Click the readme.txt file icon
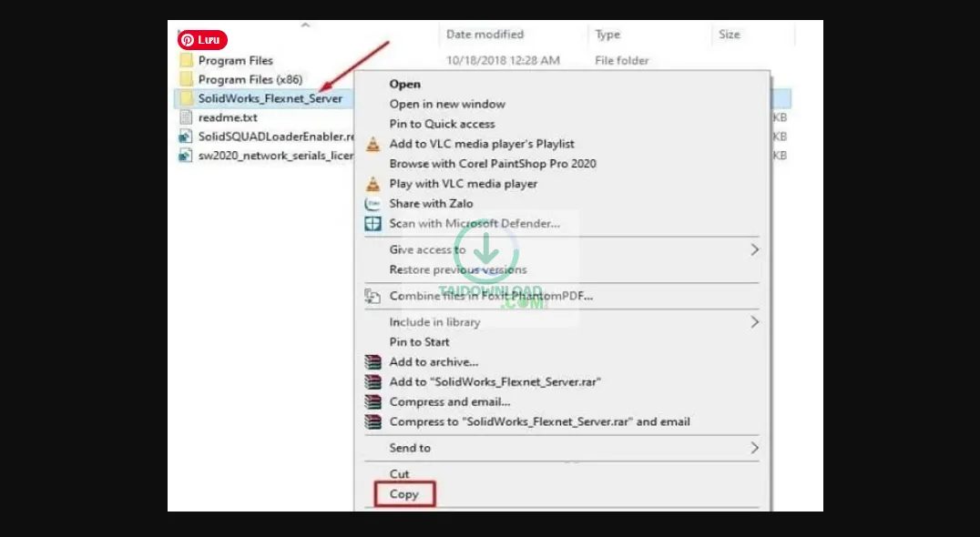The height and width of the screenshot is (537, 980). tap(188, 117)
